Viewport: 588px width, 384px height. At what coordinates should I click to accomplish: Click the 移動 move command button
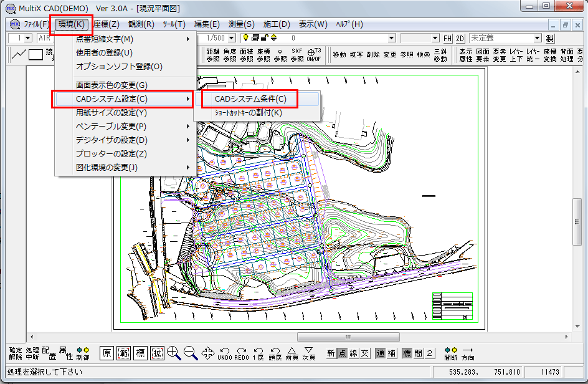pos(339,55)
